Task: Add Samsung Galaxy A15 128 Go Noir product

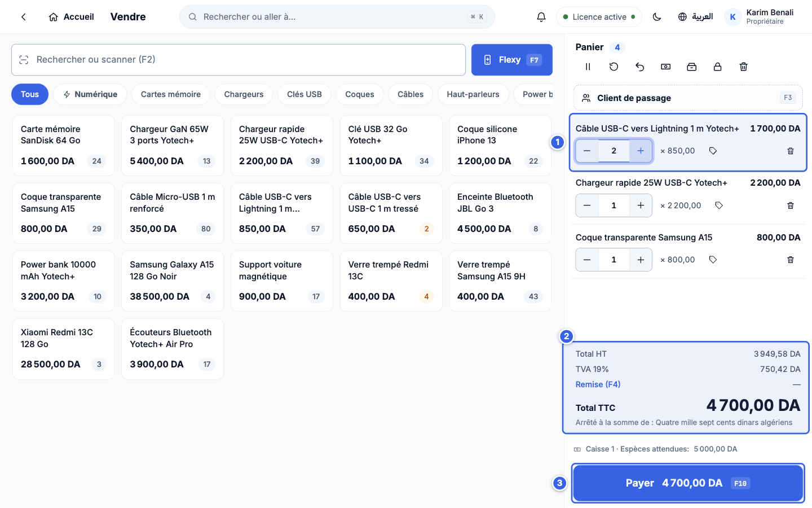Action: coord(173,281)
